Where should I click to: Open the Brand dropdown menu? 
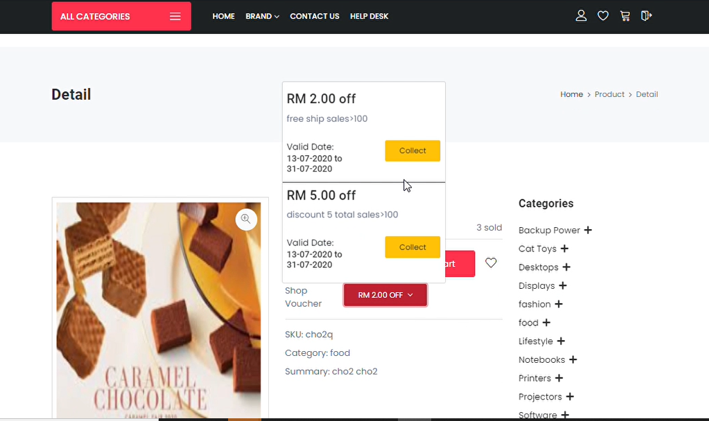coord(262,16)
